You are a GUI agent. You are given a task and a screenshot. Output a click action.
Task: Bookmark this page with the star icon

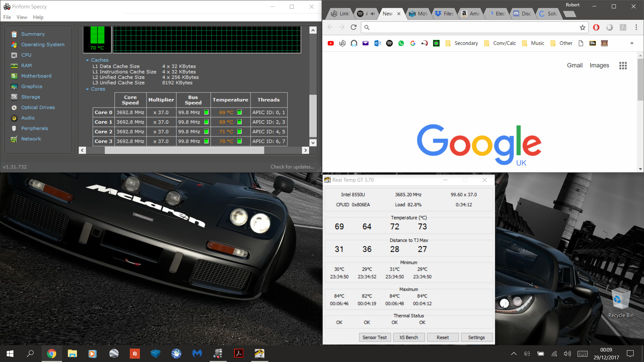(x=583, y=27)
